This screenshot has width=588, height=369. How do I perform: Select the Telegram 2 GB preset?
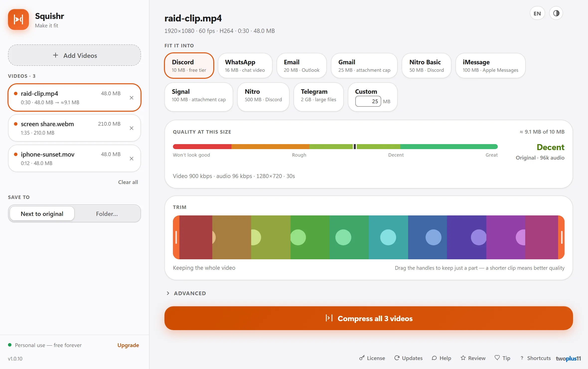[x=318, y=97]
